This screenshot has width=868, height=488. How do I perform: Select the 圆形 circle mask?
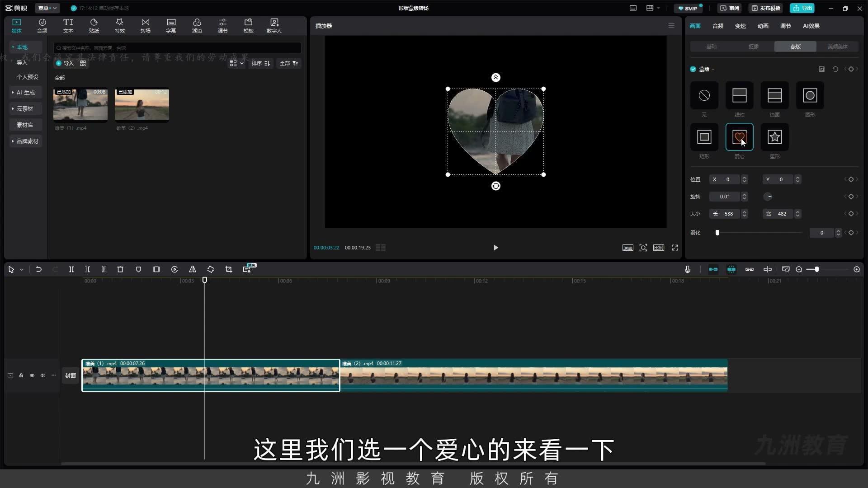[810, 95]
